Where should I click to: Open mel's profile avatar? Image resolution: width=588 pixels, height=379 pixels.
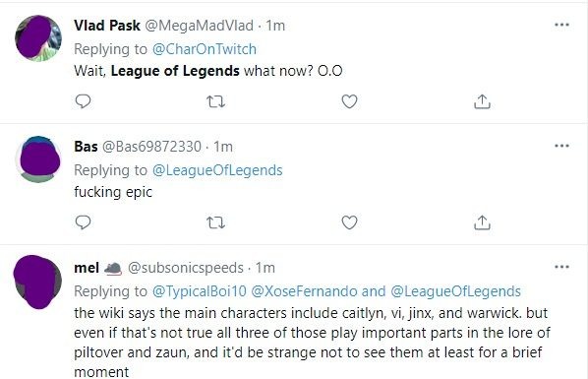click(x=37, y=282)
